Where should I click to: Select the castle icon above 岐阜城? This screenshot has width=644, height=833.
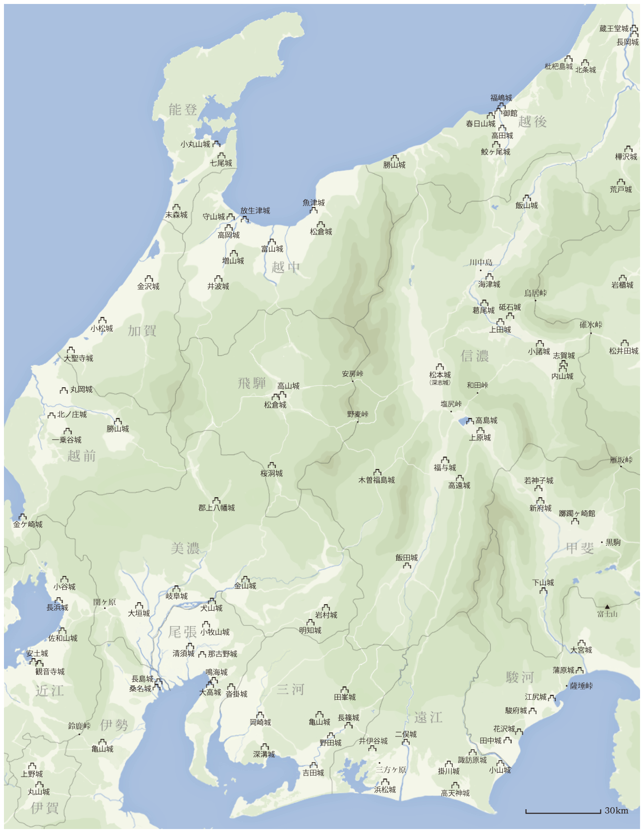tap(176, 589)
